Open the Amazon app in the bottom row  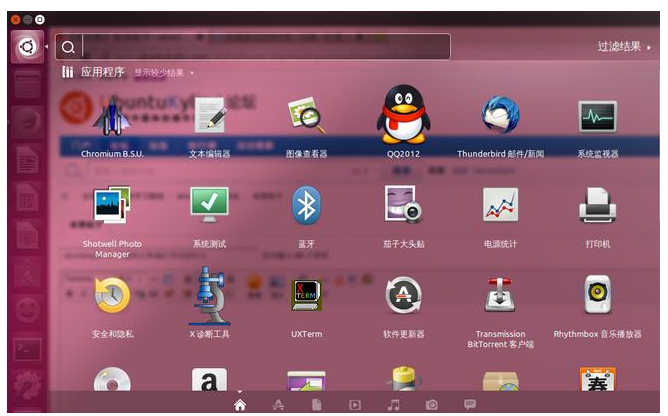coord(209,380)
